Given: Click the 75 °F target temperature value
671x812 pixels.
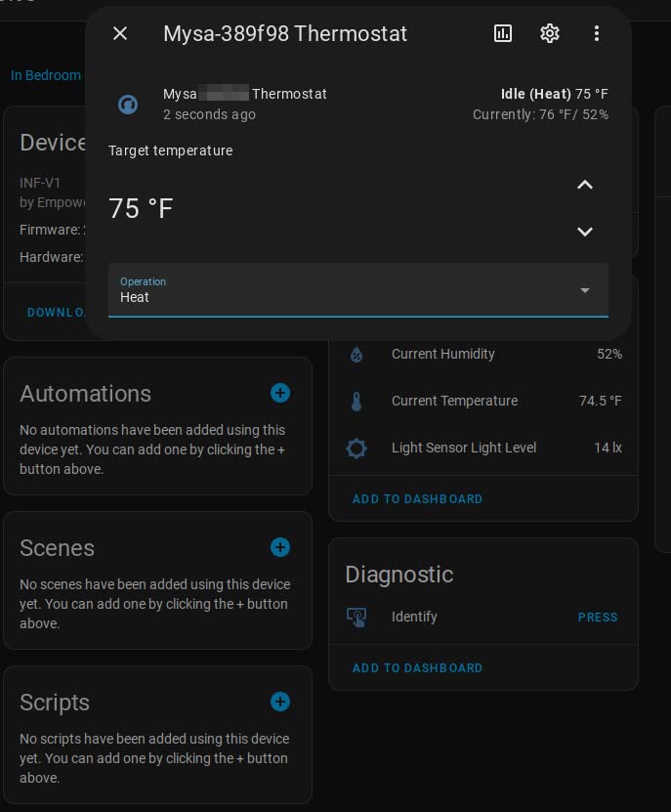Looking at the screenshot, I should tap(141, 209).
